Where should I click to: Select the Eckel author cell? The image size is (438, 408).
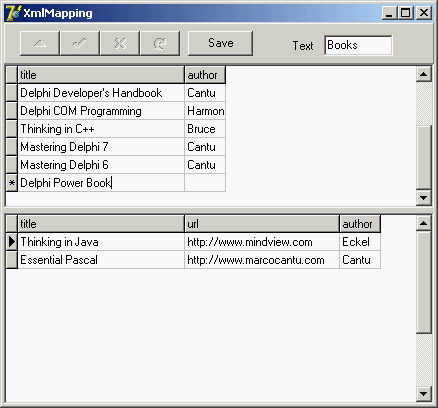(x=360, y=242)
